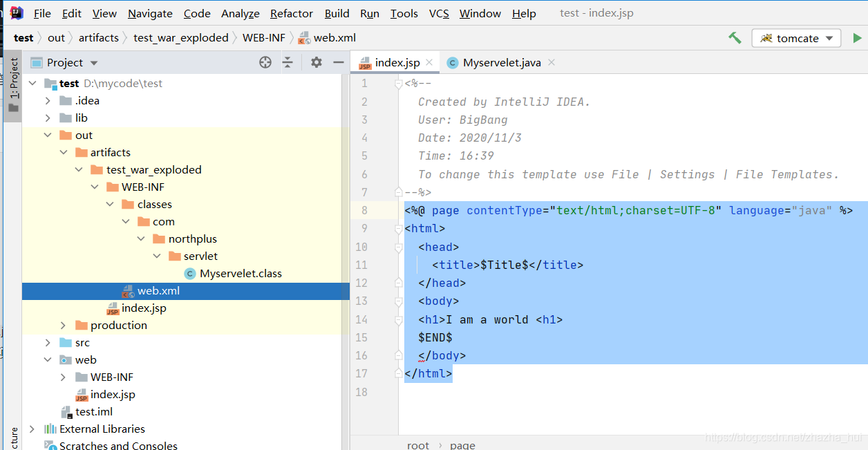Collapse the artifacts folder

pyautogui.click(x=64, y=153)
